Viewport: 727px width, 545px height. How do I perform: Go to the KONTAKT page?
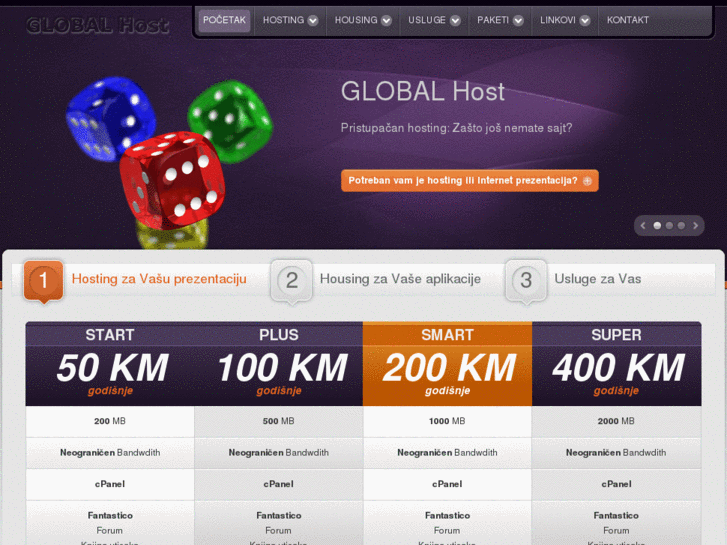(x=628, y=20)
